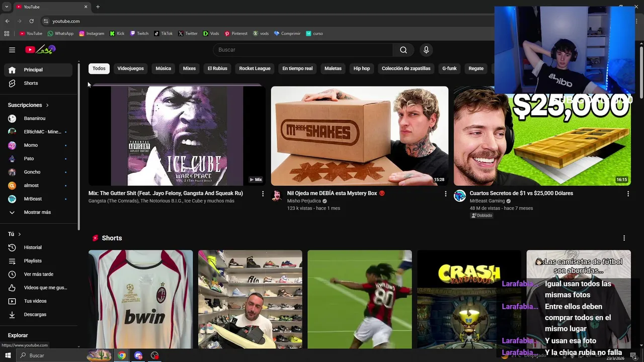Select the Maletas filter chip
644x362 pixels.
[x=333, y=68]
